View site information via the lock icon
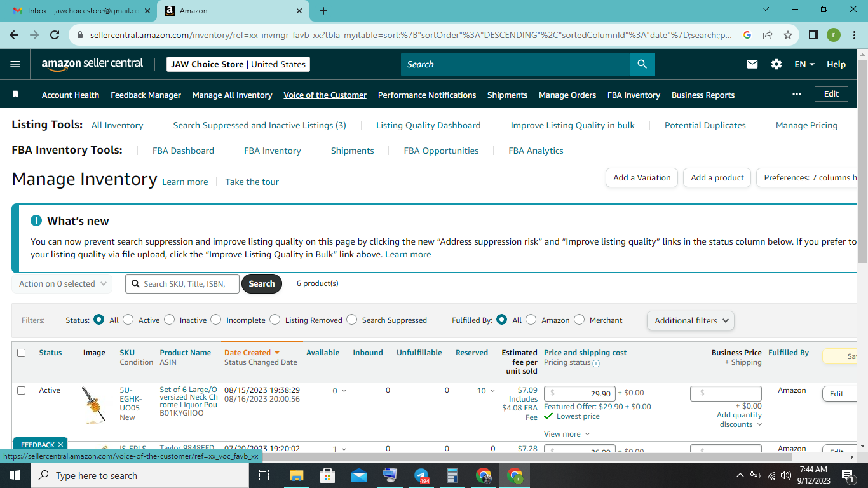This screenshot has width=868, height=488. [x=80, y=36]
